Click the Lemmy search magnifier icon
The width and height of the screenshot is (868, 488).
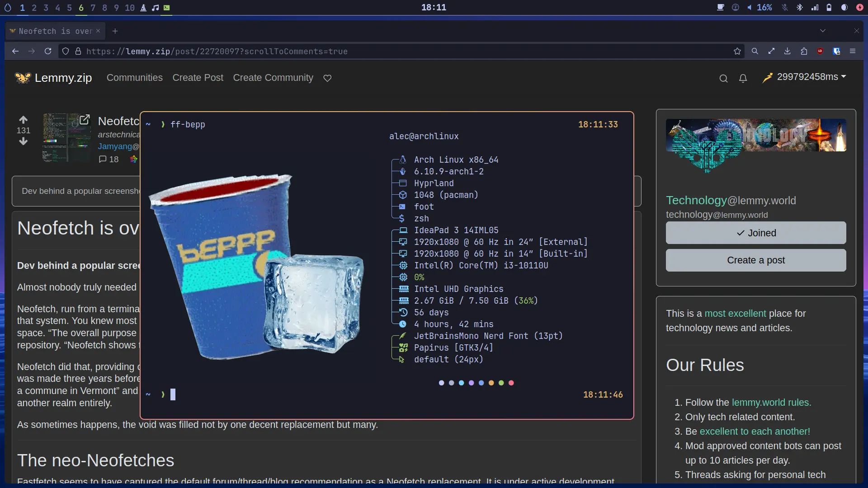click(723, 79)
